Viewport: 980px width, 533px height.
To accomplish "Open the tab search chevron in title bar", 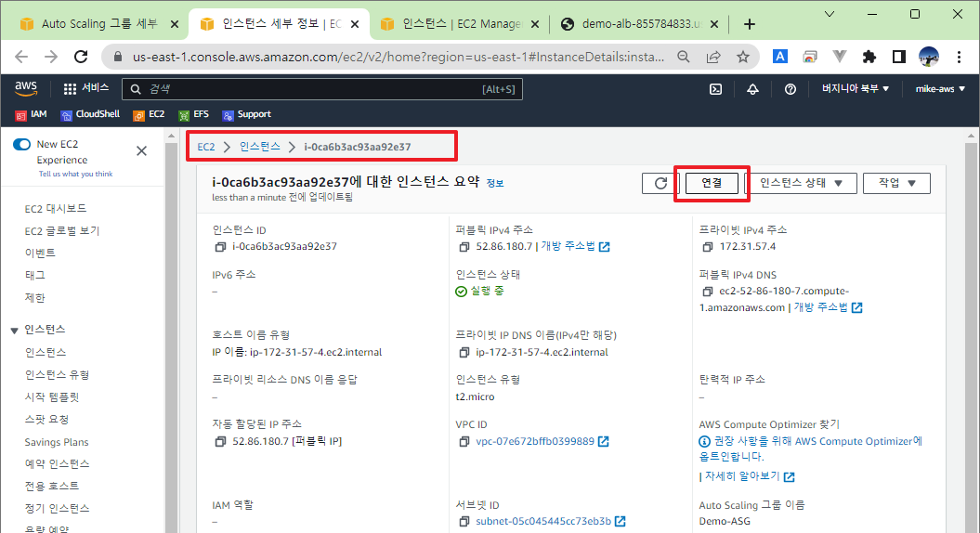I will pyautogui.click(x=830, y=14).
